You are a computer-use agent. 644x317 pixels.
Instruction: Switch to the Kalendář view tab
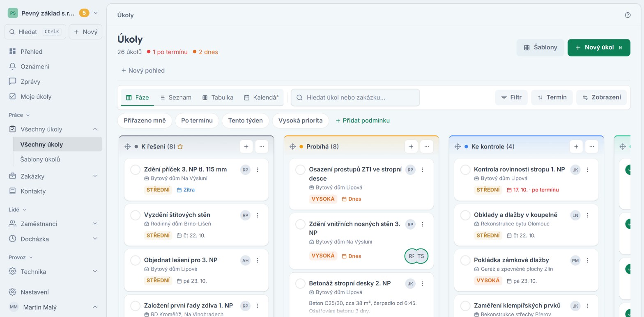(261, 98)
